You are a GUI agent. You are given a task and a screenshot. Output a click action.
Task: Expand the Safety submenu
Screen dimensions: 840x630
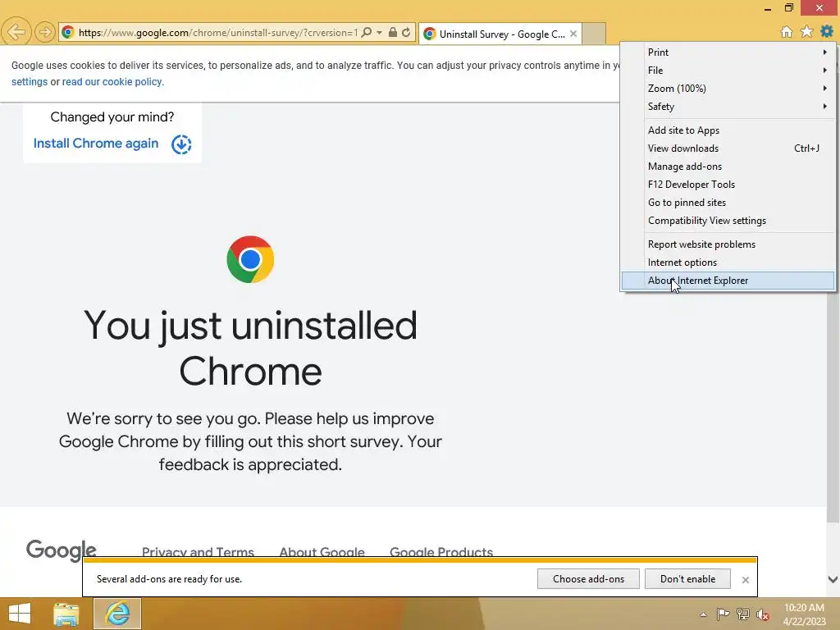(728, 107)
